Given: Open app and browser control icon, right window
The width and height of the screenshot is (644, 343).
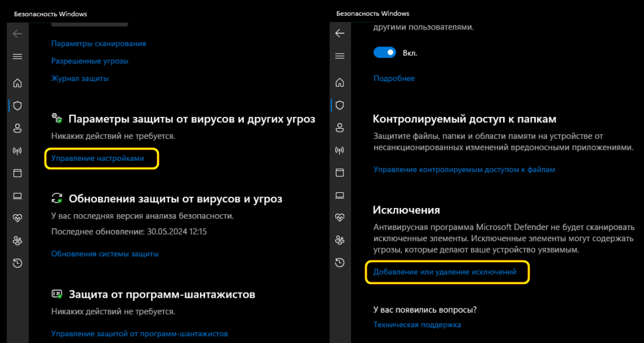Looking at the screenshot, I should 340,173.
